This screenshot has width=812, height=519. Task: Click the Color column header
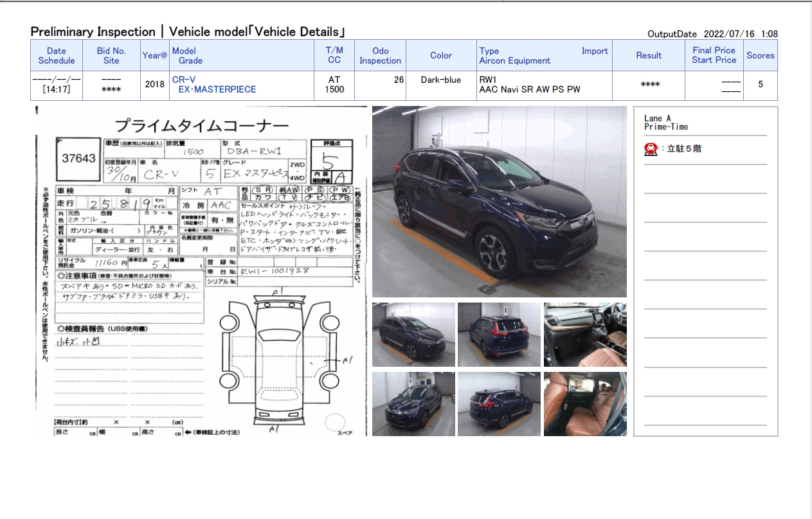point(441,56)
